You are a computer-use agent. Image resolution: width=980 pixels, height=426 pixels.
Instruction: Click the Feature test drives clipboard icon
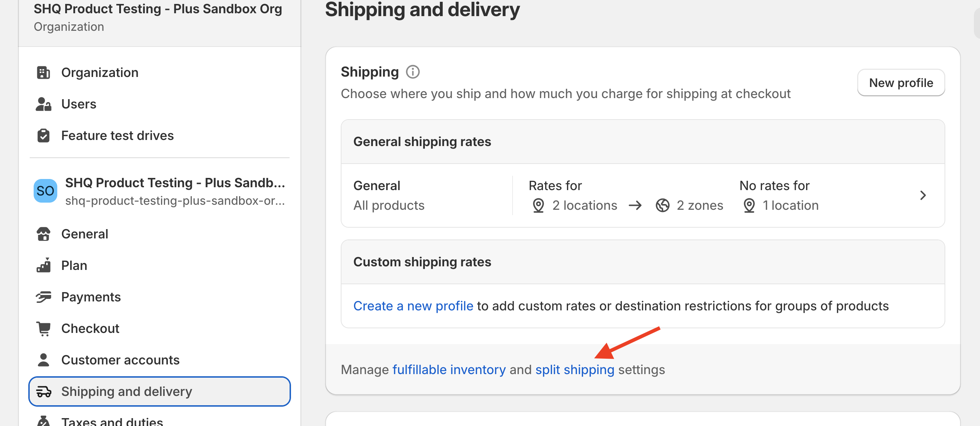click(43, 135)
